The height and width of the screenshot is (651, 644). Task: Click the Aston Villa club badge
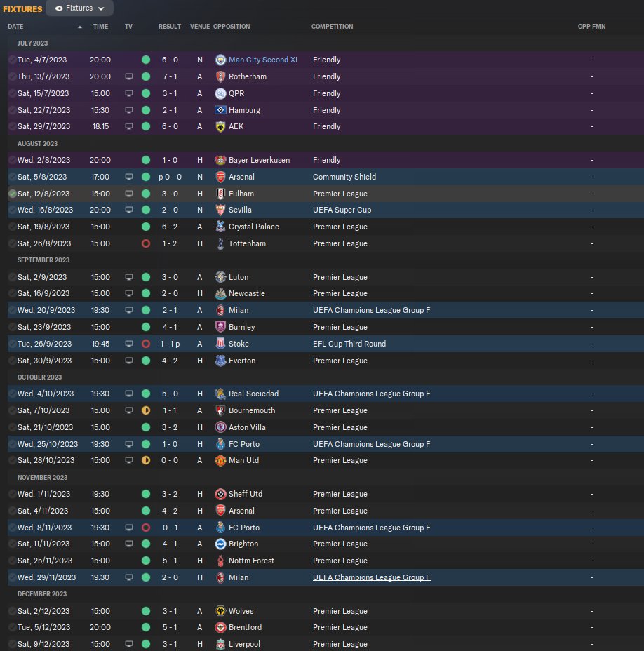[220, 427]
